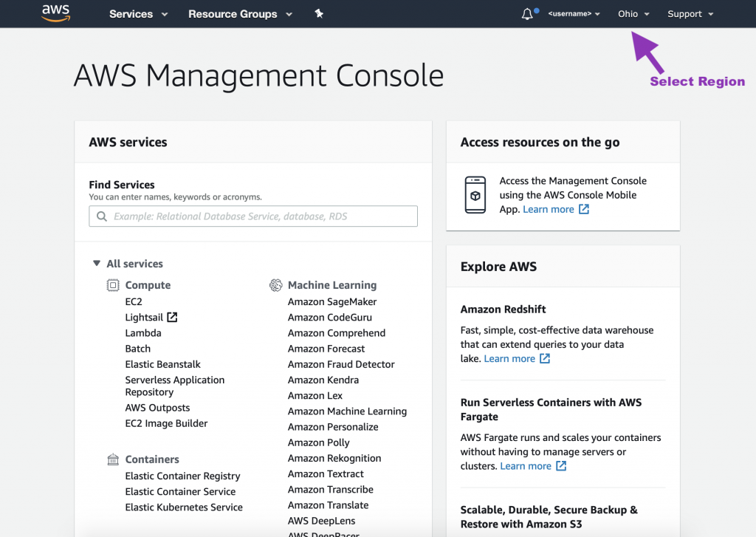This screenshot has width=756, height=537.
Task: Click Learn more under AWS Fargate
Action: (526, 466)
